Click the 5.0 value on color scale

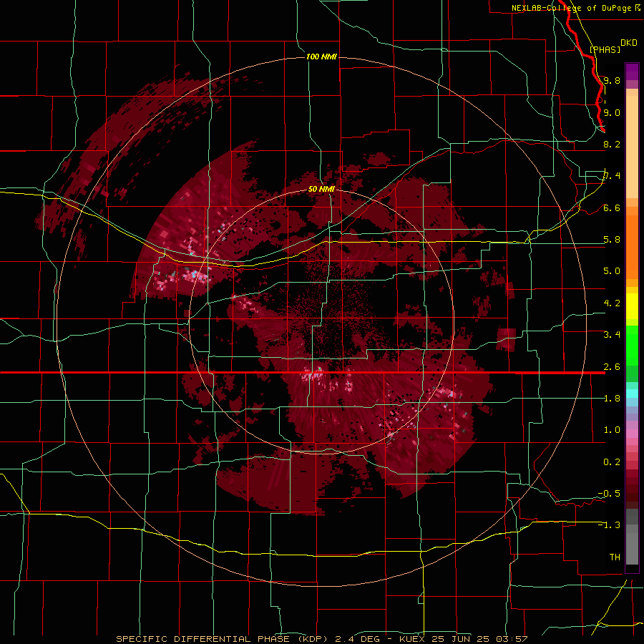click(x=612, y=271)
